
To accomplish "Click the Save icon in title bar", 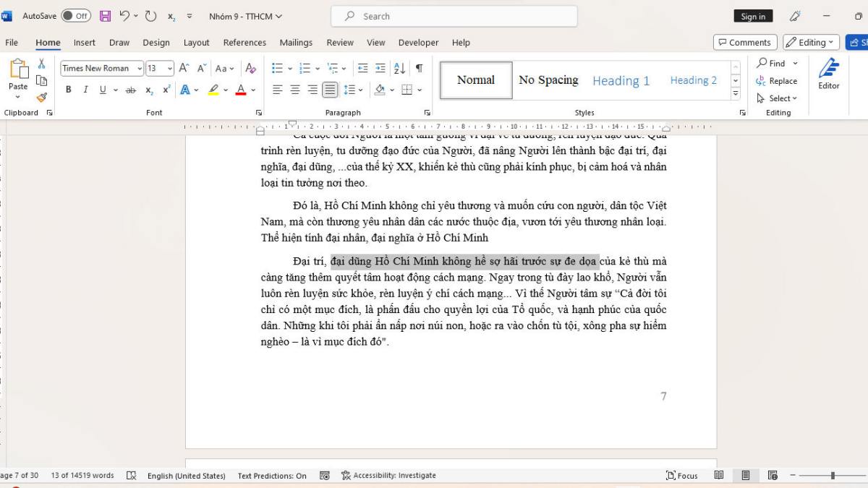I will tap(105, 16).
